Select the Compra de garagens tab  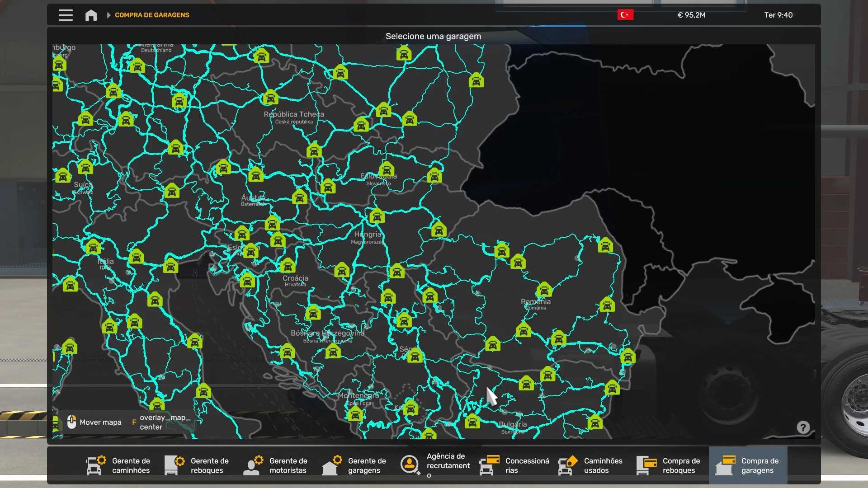(748, 465)
